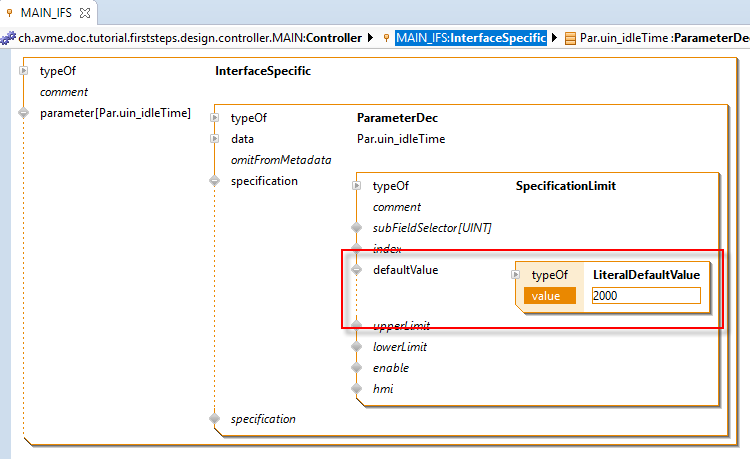Select the MAIN_IFS editor tab

coord(42,13)
